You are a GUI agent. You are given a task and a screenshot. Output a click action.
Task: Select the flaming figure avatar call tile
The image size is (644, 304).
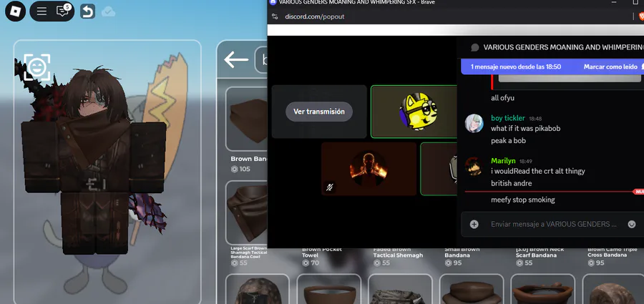coord(369,169)
